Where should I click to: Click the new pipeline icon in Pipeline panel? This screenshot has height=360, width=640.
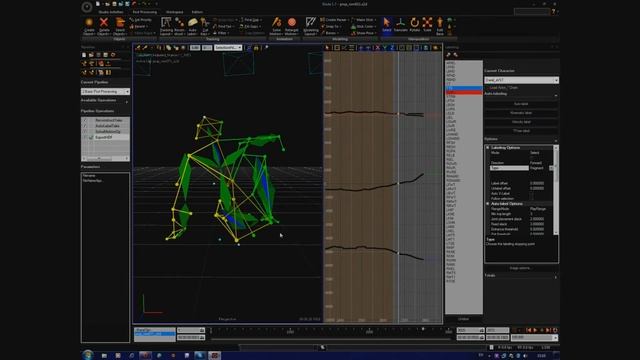pos(84,55)
